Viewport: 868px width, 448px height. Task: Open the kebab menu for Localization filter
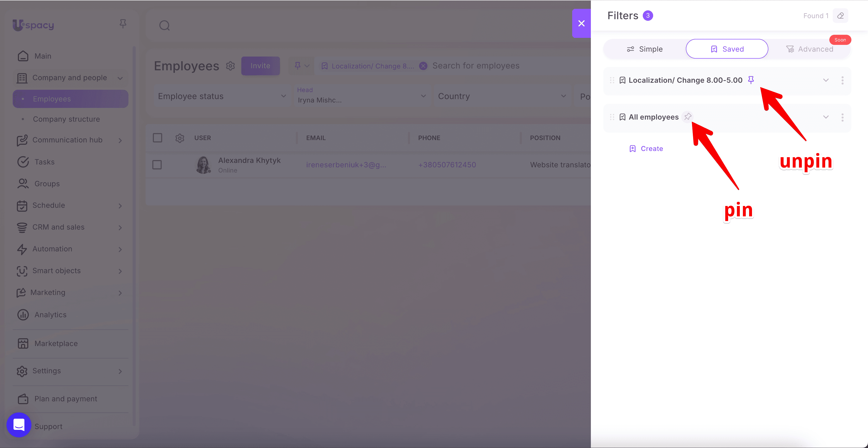(842, 80)
